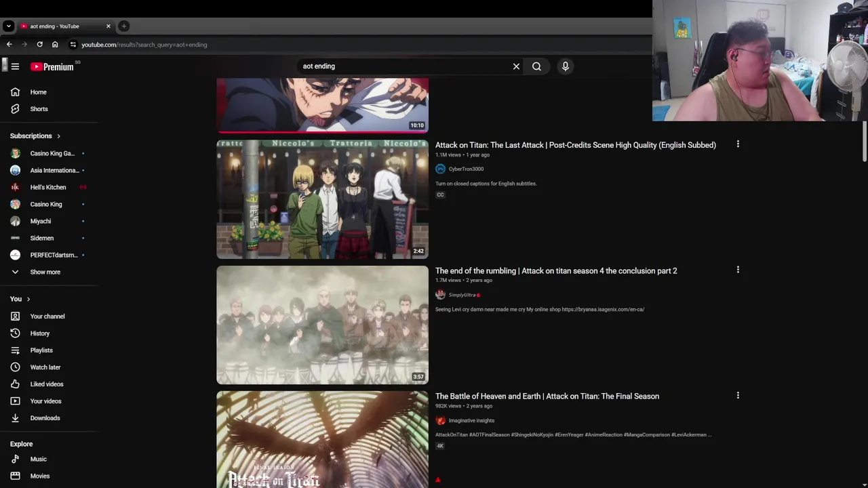The height and width of the screenshot is (488, 868).
Task: Click page vertical scrollbar
Action: click(865, 142)
